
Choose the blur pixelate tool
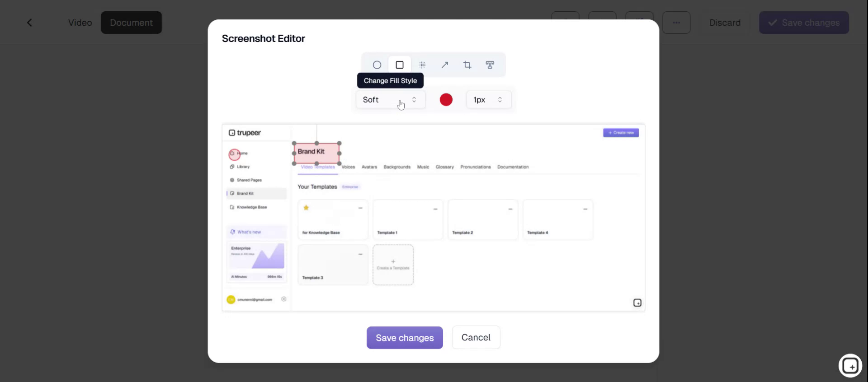click(x=422, y=65)
